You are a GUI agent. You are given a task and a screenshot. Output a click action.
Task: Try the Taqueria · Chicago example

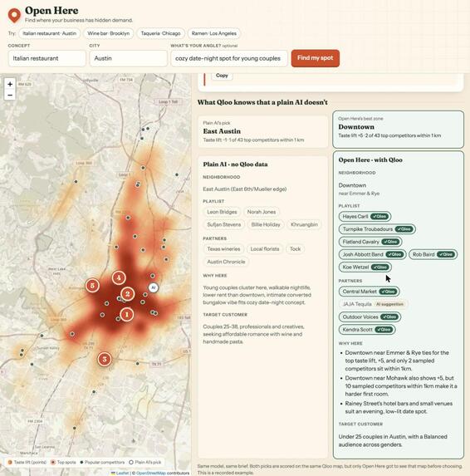(160, 33)
